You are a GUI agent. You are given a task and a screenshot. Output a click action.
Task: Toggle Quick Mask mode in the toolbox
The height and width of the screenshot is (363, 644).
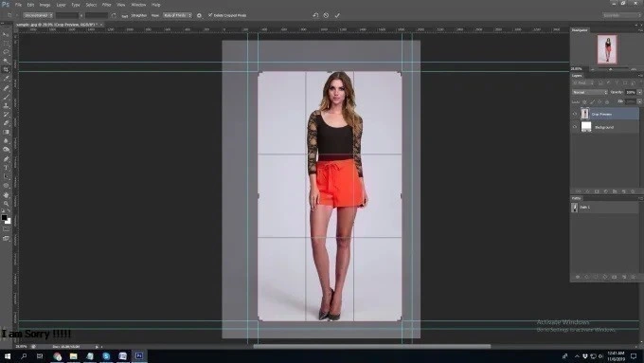7,229
